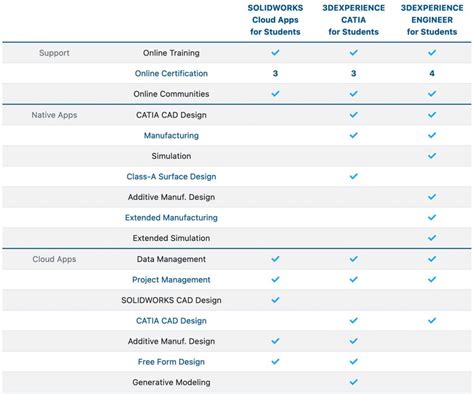The width and height of the screenshot is (474, 394).
Task: Open the Manufacturing link under Native Apps
Action: click(171, 135)
